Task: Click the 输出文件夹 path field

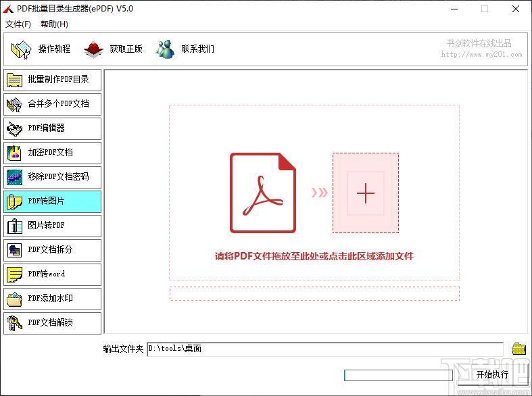Action: click(x=324, y=349)
